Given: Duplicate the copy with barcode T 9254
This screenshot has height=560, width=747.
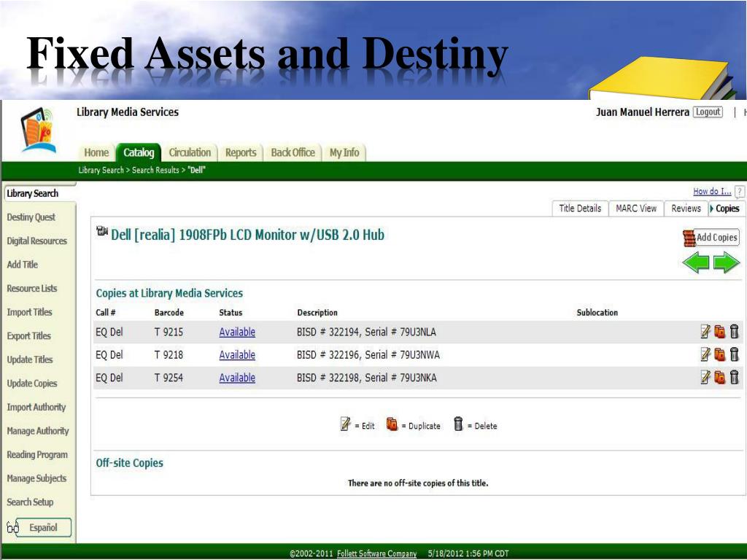Looking at the screenshot, I should coord(719,377).
